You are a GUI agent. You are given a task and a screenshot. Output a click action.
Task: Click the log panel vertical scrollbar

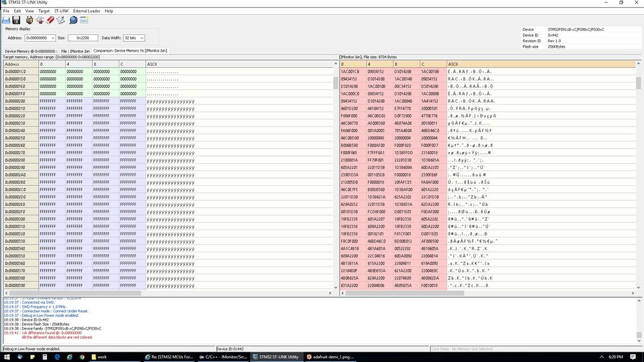[x=639, y=321]
